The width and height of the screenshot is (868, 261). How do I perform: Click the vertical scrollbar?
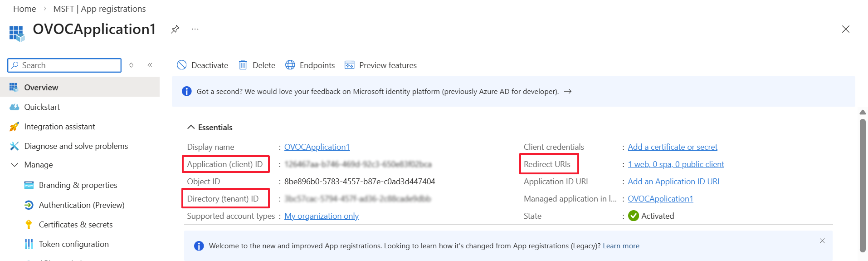(x=863, y=182)
